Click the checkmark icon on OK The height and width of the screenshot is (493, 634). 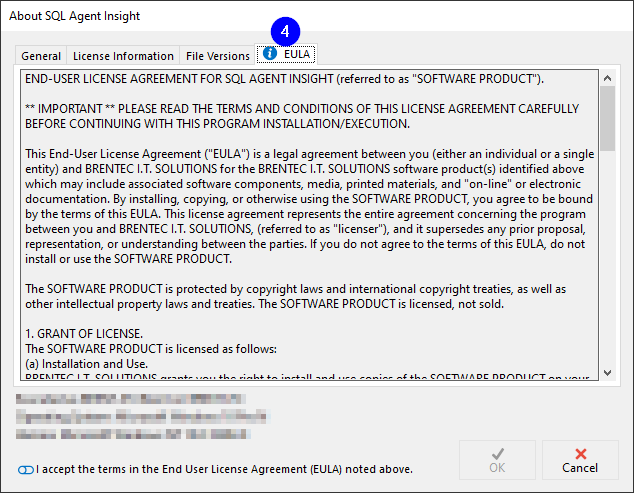point(498,453)
